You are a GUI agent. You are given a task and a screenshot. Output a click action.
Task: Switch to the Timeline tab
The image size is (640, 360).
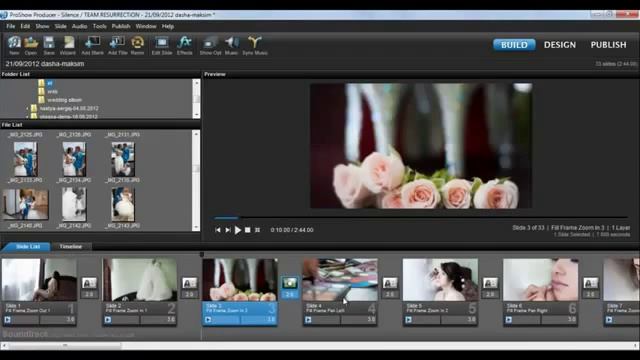(71, 247)
